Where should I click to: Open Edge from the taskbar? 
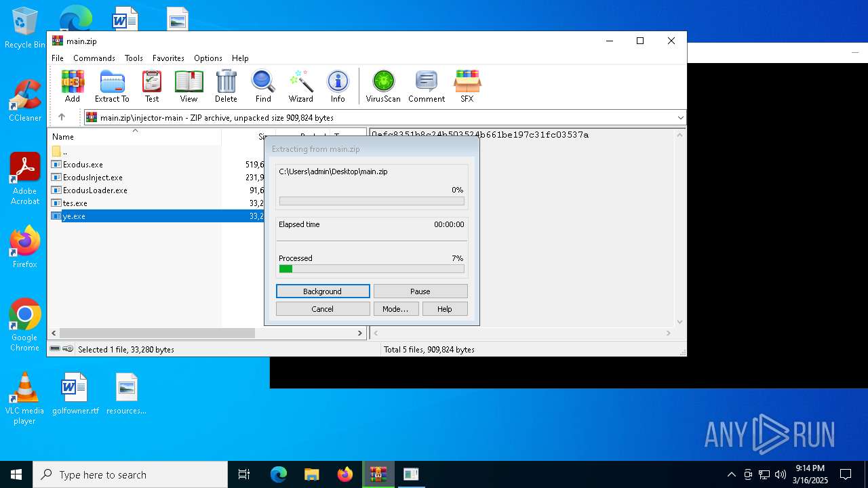(279, 474)
